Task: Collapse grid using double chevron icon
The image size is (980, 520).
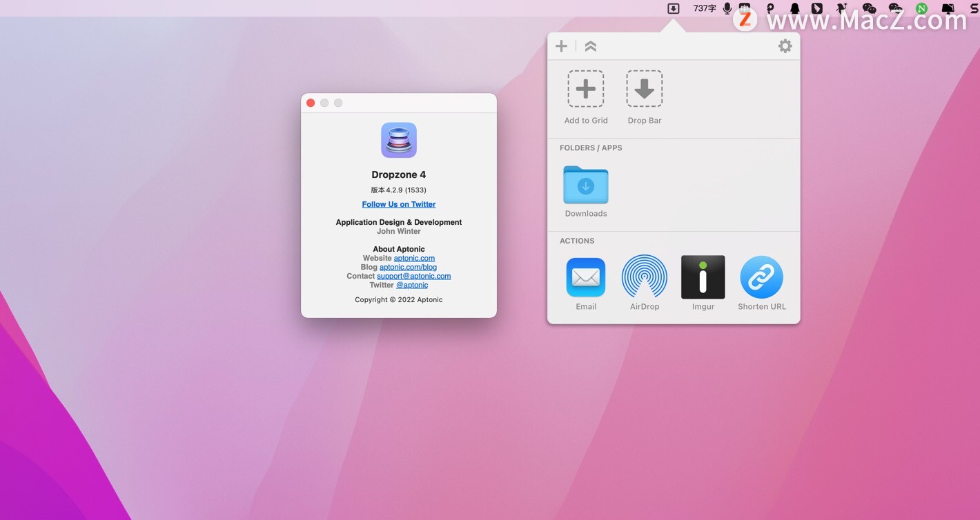Action: pyautogui.click(x=590, y=46)
